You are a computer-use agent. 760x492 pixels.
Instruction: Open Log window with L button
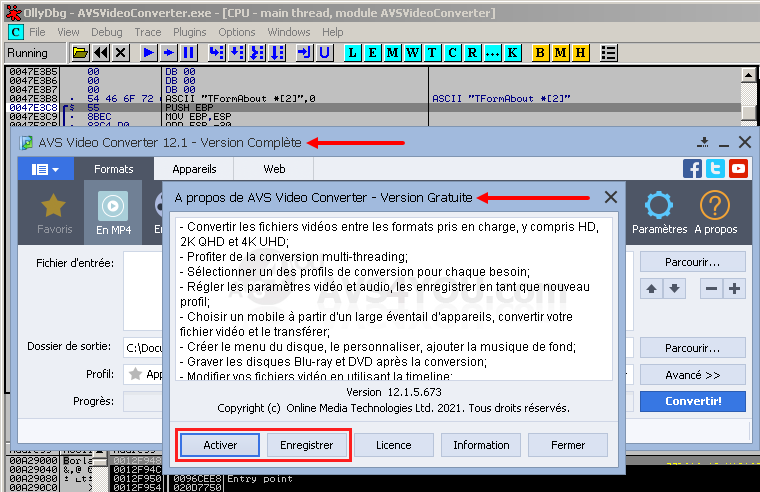352,52
